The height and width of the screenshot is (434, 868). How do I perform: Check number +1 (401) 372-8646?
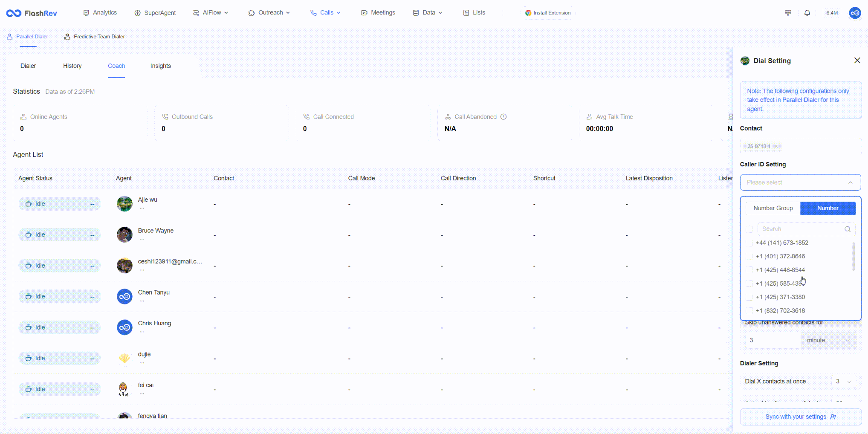(749, 257)
